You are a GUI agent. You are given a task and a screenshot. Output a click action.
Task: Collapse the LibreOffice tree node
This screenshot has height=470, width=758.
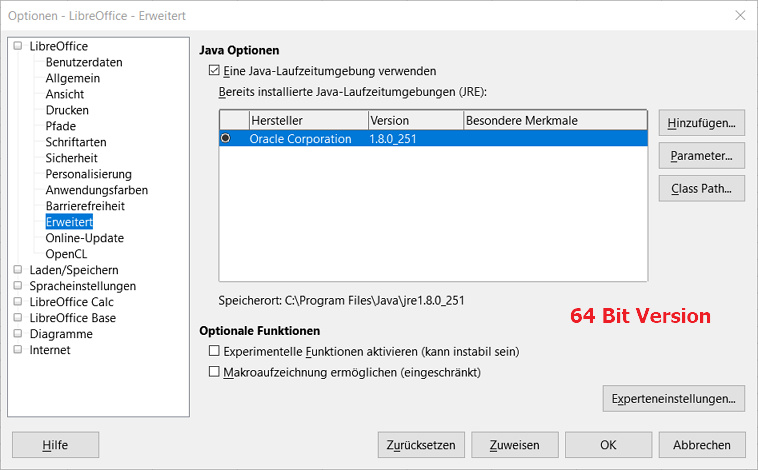18,46
